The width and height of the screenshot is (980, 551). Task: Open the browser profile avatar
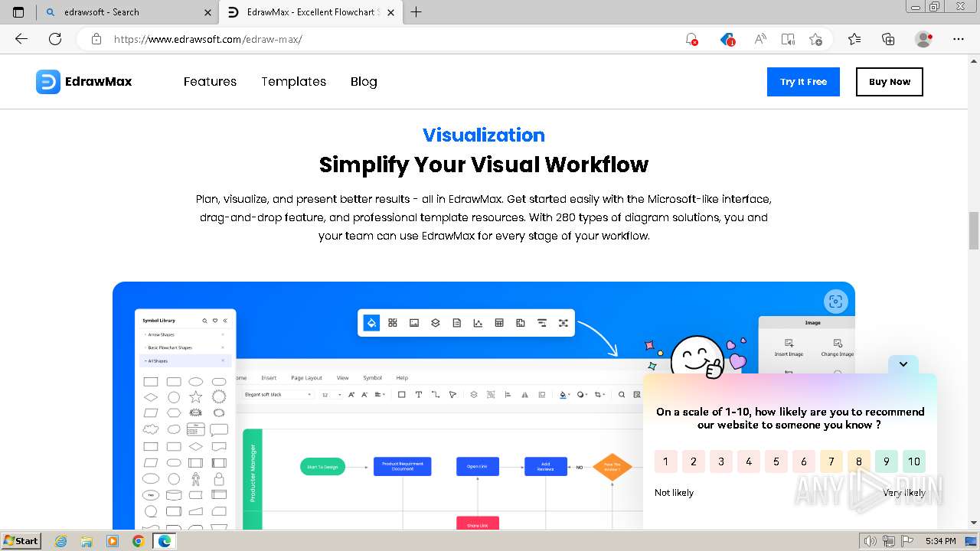tap(924, 39)
